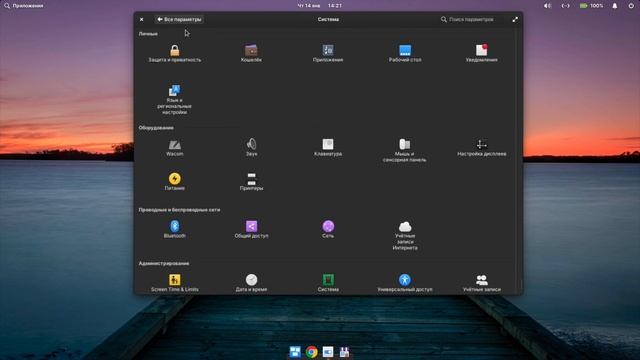Viewport: 640px width, 360px height.
Task: Open Wacom tablet settings
Action: 174,148
